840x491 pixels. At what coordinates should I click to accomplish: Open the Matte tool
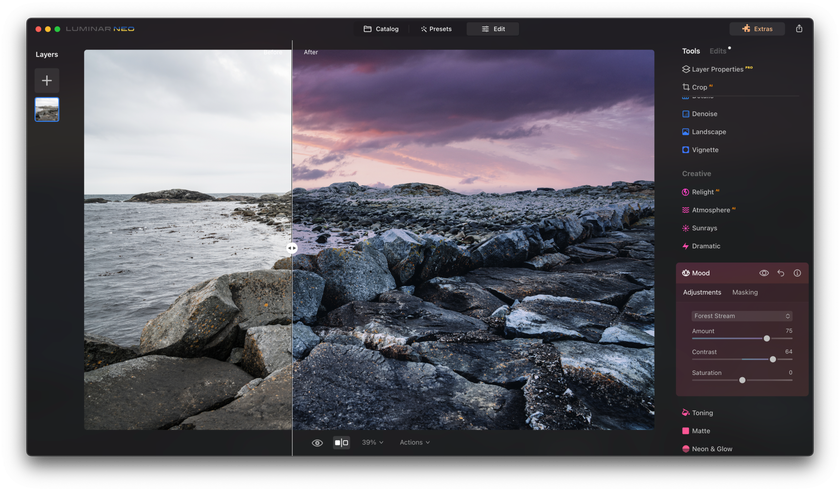click(x=696, y=431)
